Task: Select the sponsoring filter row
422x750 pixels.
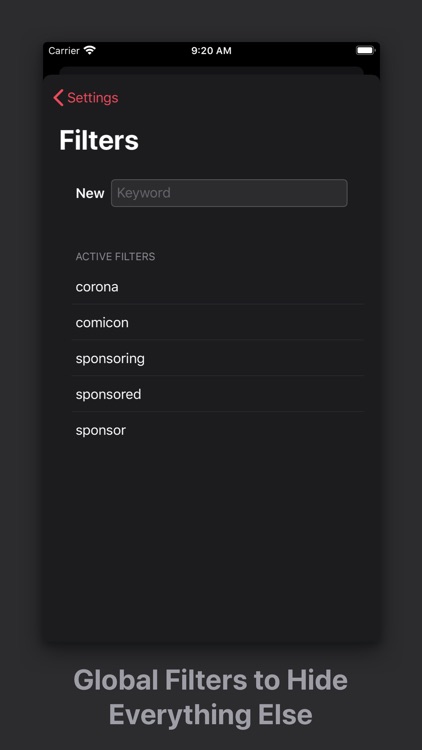Action: pyautogui.click(x=218, y=358)
